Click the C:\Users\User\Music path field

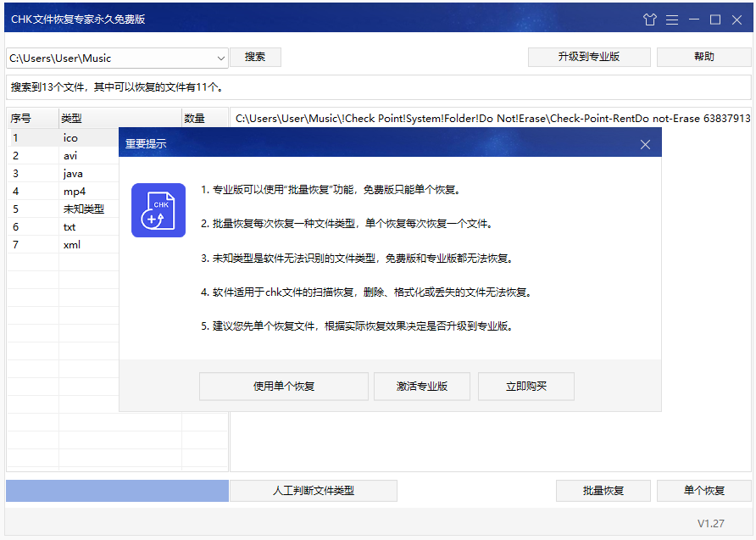point(102,58)
